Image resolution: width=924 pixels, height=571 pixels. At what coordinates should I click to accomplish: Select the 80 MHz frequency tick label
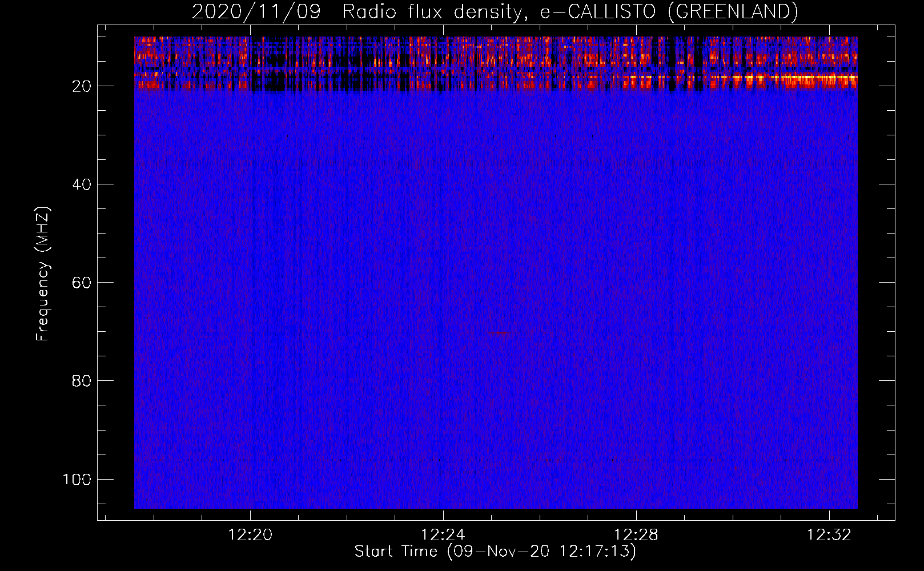(82, 381)
